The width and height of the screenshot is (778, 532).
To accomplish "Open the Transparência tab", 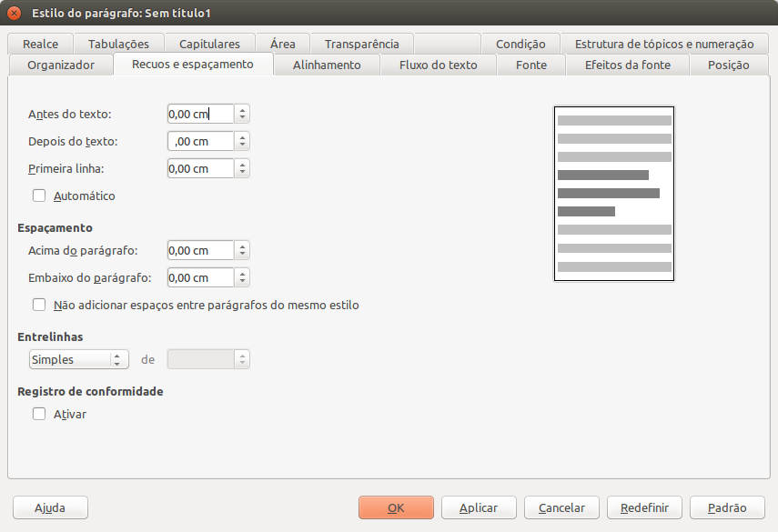I will click(362, 44).
